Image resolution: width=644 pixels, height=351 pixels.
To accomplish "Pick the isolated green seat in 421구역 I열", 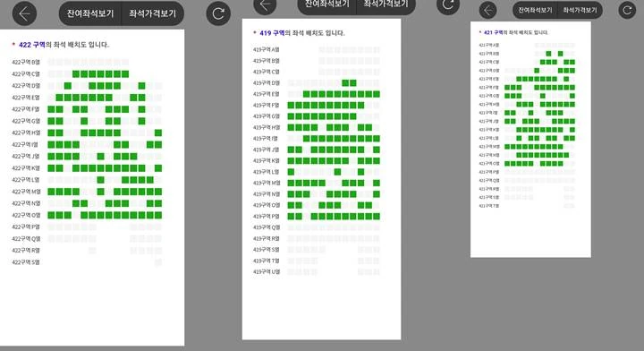I will point(530,113).
